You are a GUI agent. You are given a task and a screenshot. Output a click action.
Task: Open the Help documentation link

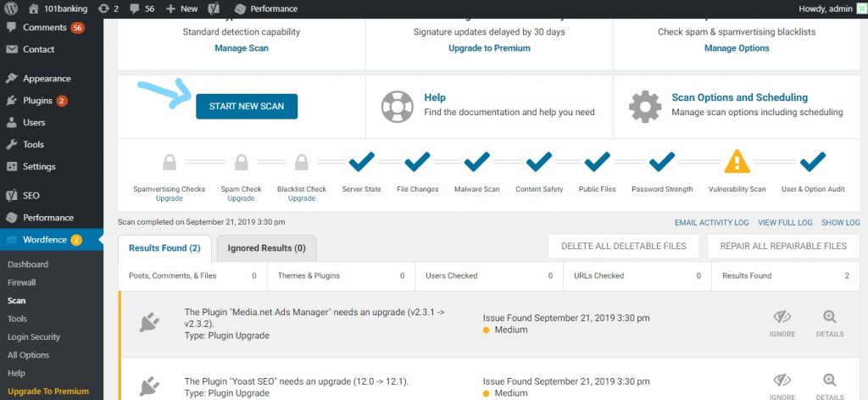435,97
